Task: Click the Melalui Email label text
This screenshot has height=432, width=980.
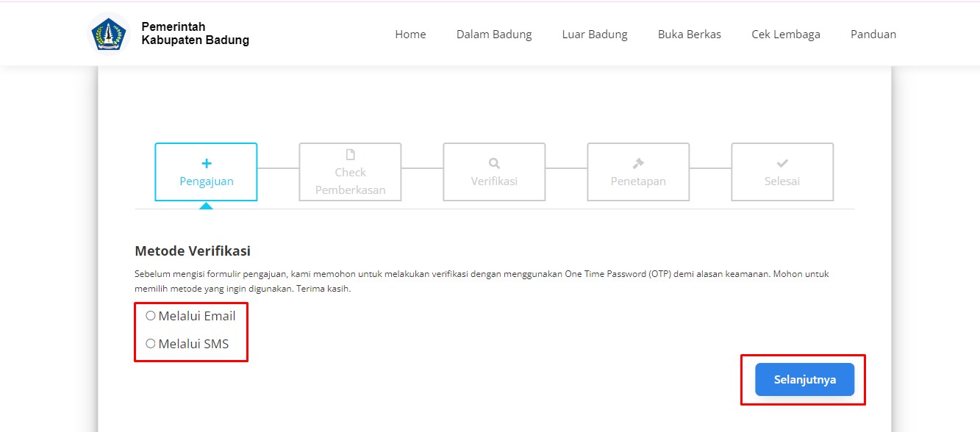Action: click(197, 316)
